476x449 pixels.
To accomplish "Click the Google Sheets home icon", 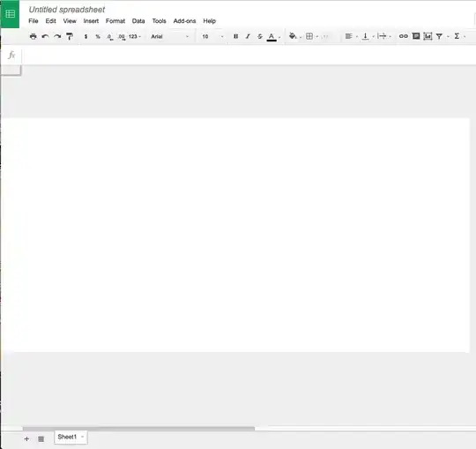I will pyautogui.click(x=10, y=14).
